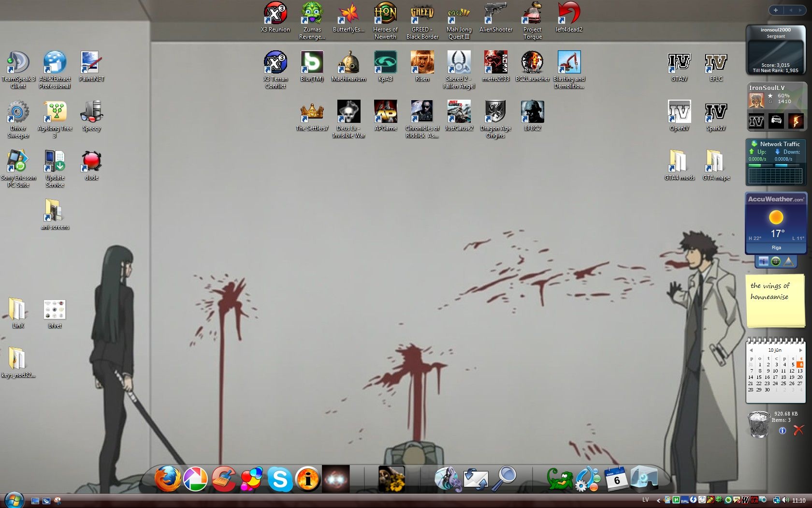The height and width of the screenshot is (508, 812).
Task: Select the Risen game icon
Action: click(422, 67)
